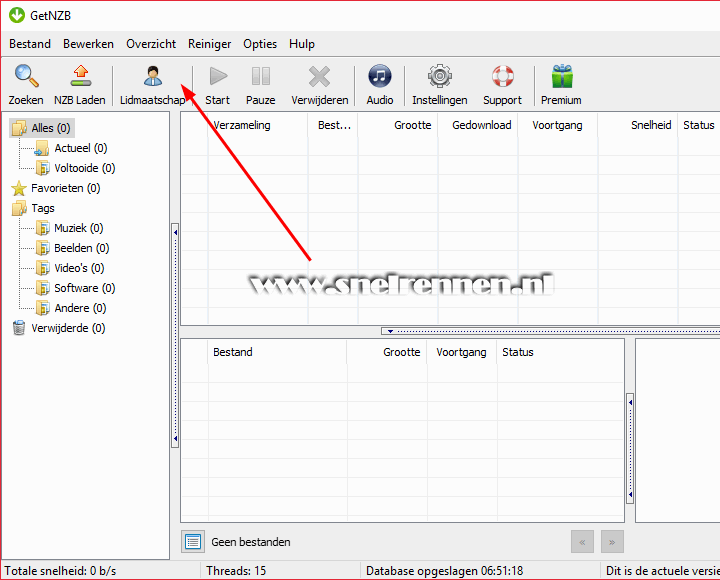Click the Support lifebuoy icon
The image size is (720, 580).
[502, 76]
